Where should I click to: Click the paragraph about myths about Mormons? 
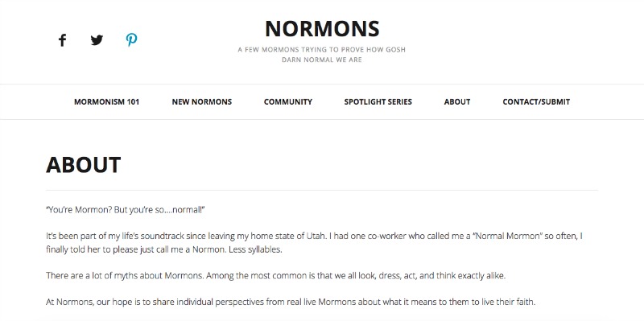275,276
